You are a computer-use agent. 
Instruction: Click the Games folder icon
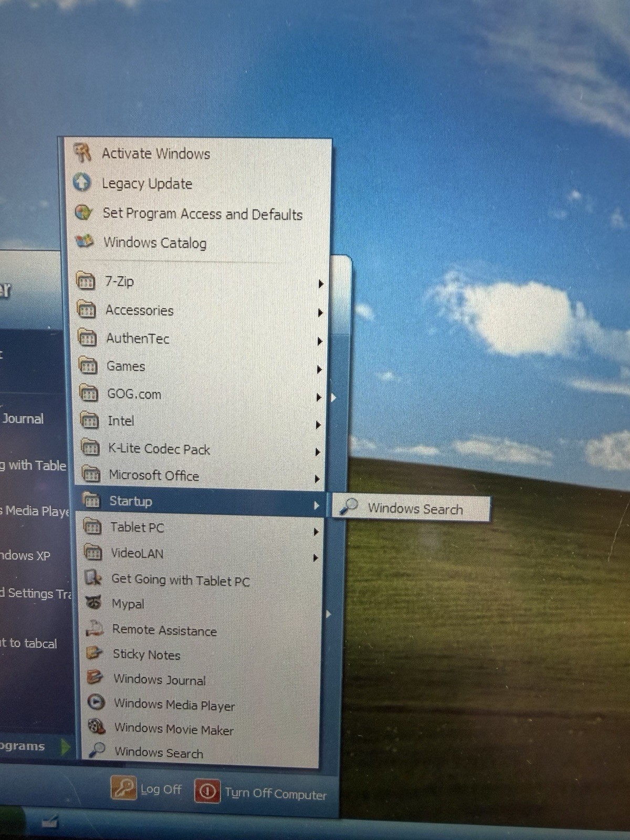coord(88,365)
